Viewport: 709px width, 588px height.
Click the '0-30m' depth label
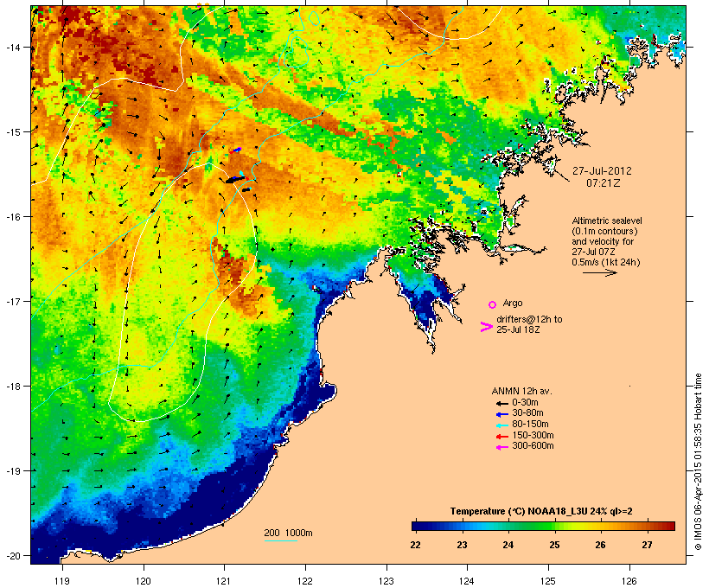525,403
